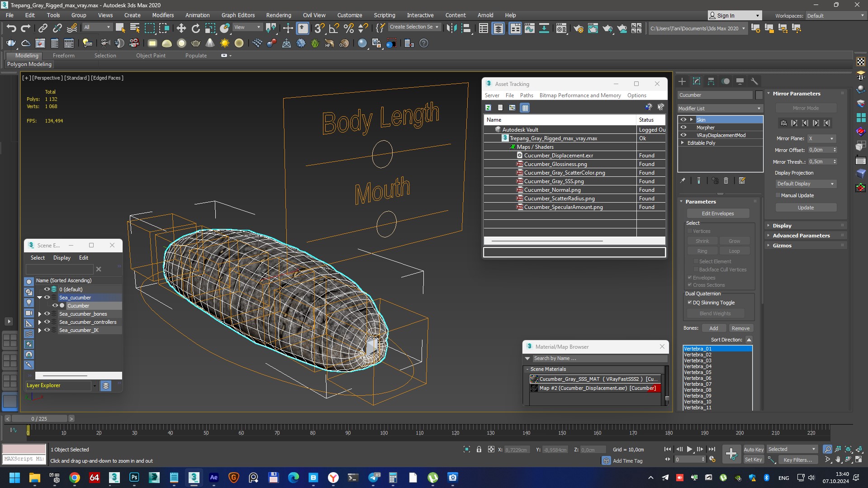Click the time slider 0 / 225 handle
The width and height of the screenshot is (868, 488).
pyautogui.click(x=39, y=419)
